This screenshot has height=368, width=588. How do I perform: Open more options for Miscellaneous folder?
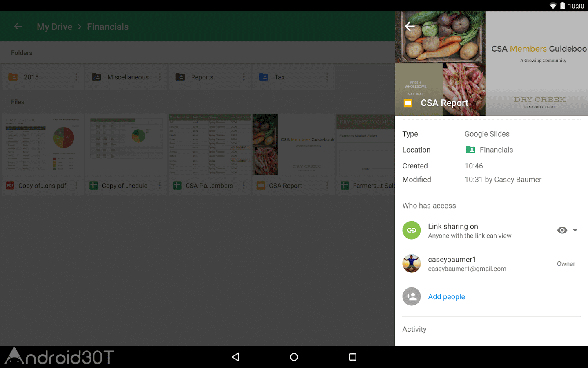point(160,77)
